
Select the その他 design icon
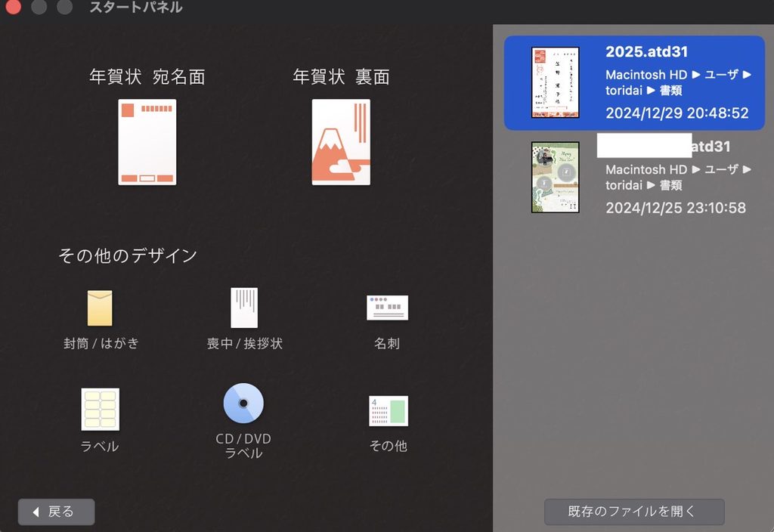click(x=389, y=411)
